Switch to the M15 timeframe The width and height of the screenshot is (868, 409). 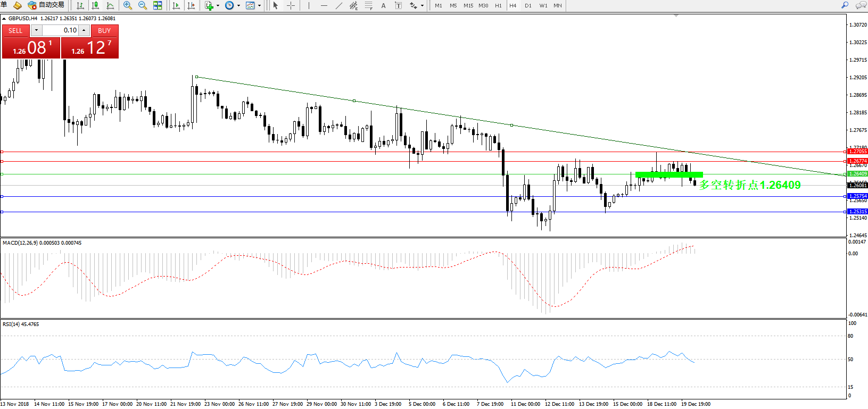[468, 5]
